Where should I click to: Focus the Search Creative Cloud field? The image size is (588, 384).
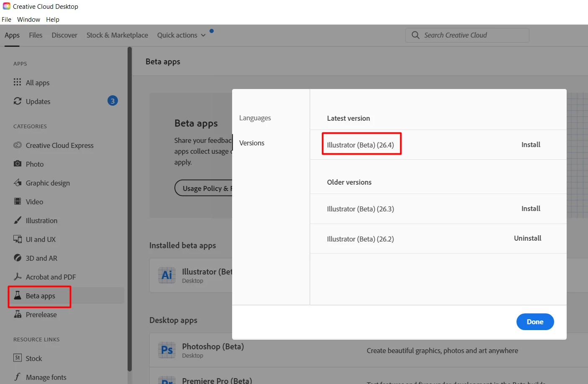(467, 35)
